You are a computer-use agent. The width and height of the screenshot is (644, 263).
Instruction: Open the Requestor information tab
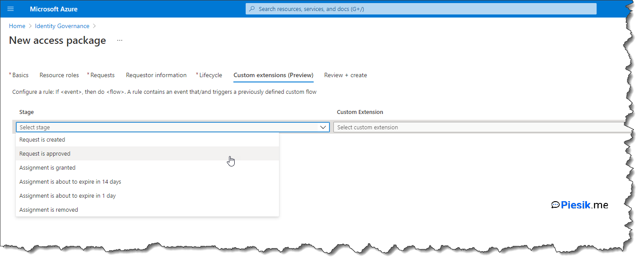tap(156, 75)
